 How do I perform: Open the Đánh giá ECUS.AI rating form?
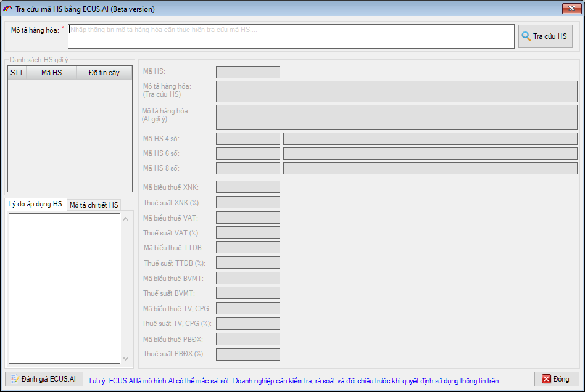(x=43, y=378)
